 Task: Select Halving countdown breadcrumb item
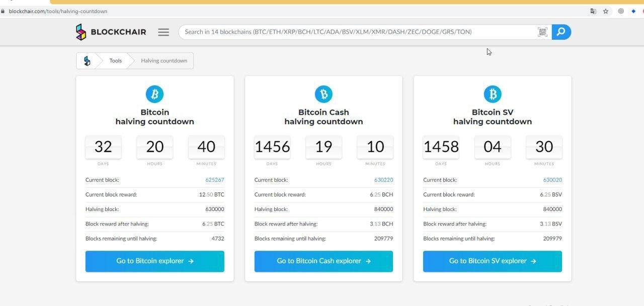click(x=164, y=61)
